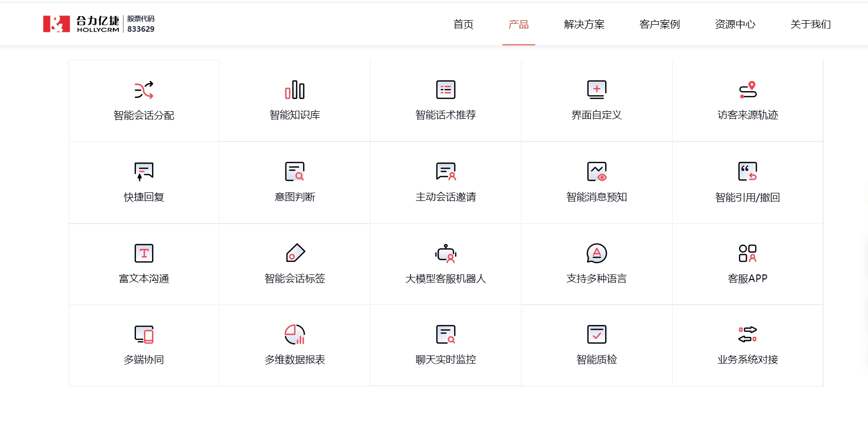868x428 pixels.
Task: Click the 意图判断 document search icon
Action: tap(295, 172)
